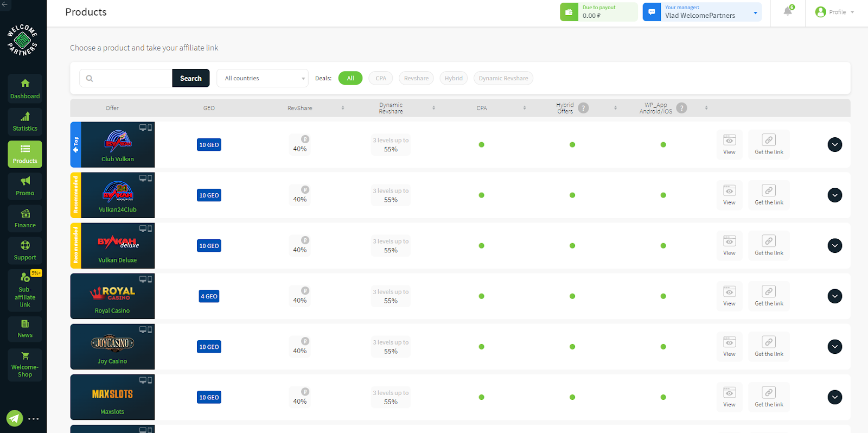This screenshot has height=433, width=868.
Task: Get the link for Vulkan Deluxe
Action: click(x=769, y=245)
